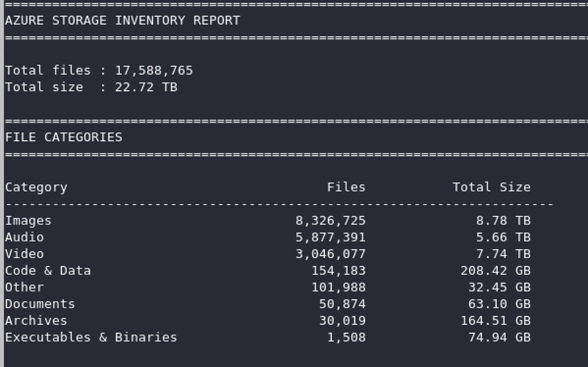Click the Other category name
Image resolution: width=588 pixels, height=367 pixels.
[x=24, y=287]
